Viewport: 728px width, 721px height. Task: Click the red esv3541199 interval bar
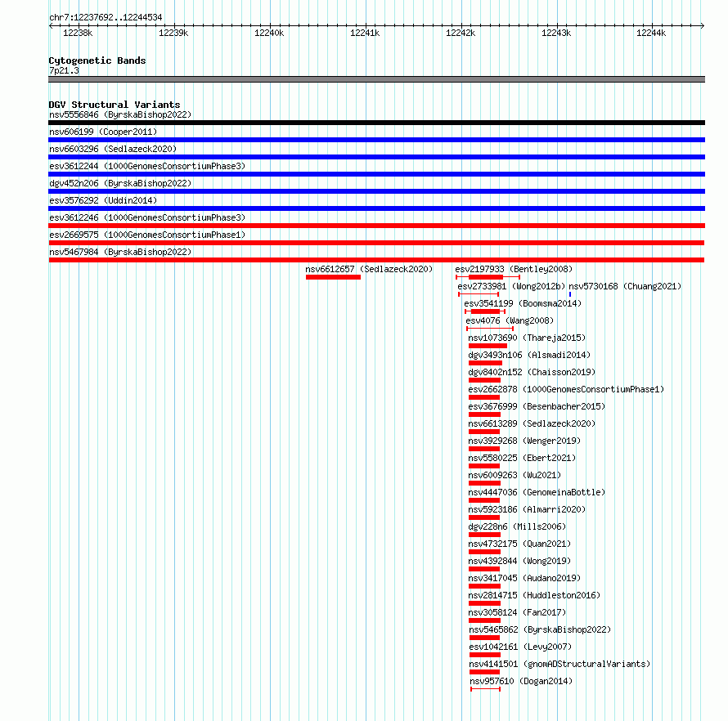pos(486,311)
